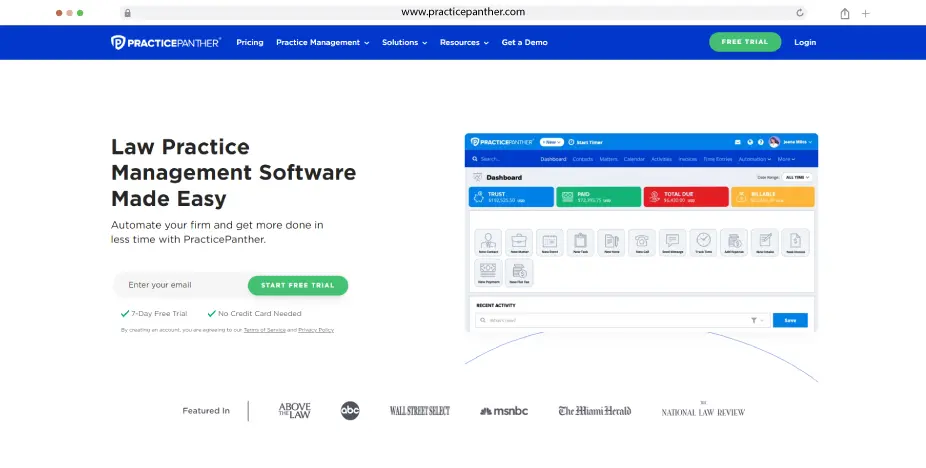The width and height of the screenshot is (926, 468).
Task: Click the New Contact icon on the dashboard
Action: [x=488, y=242]
